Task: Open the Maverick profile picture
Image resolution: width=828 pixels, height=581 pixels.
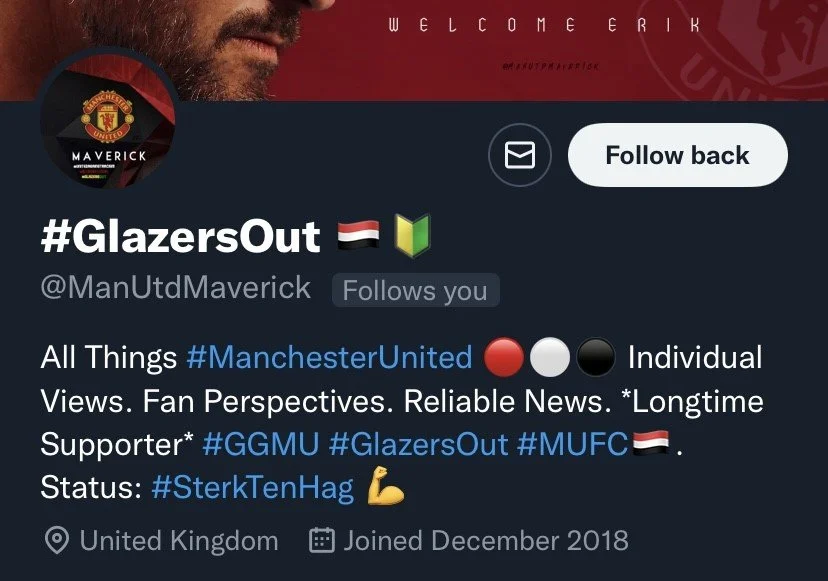Action: coord(108,121)
